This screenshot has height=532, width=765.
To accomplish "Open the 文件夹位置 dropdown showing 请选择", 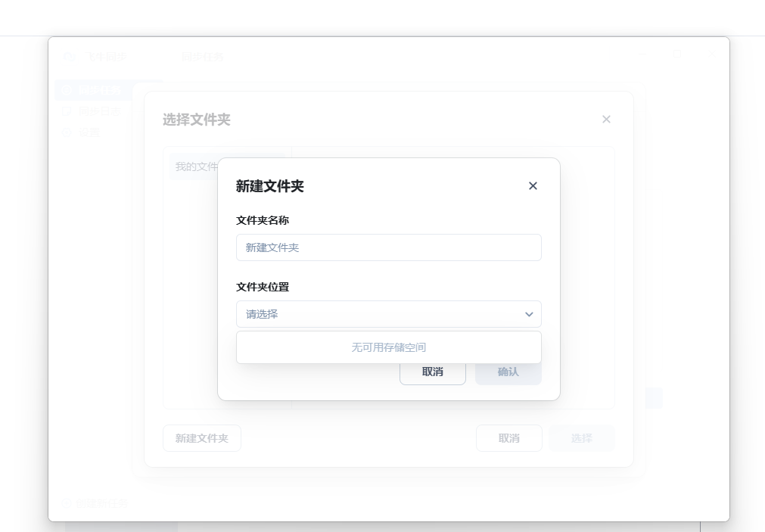I will (x=389, y=314).
